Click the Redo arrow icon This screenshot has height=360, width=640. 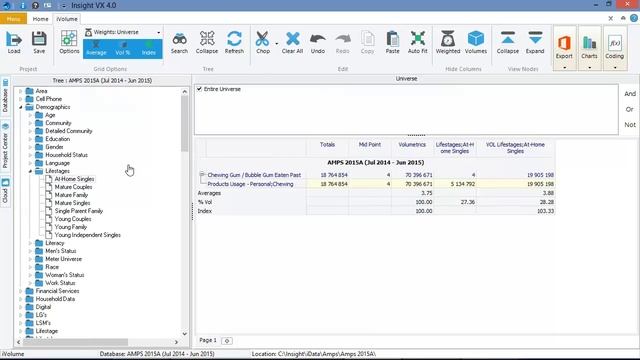tap(342, 39)
